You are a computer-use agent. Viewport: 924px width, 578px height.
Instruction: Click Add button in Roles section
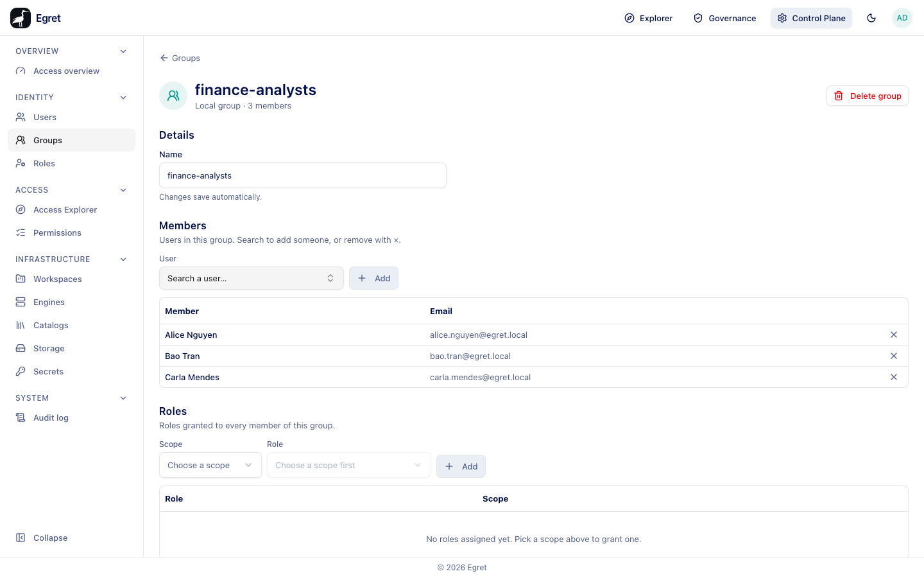[x=461, y=466]
